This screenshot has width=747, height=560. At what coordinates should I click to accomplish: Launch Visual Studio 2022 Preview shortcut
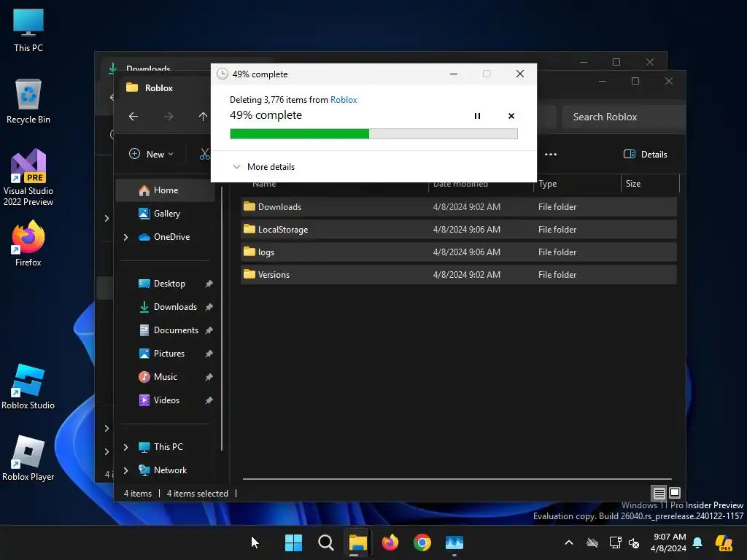tap(28, 177)
